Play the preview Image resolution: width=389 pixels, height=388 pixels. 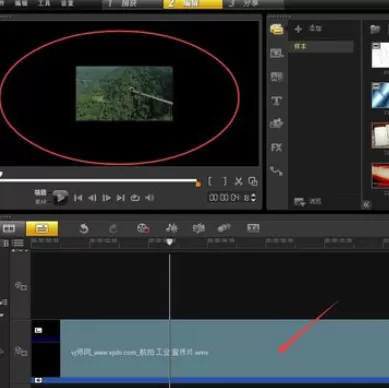(60, 197)
